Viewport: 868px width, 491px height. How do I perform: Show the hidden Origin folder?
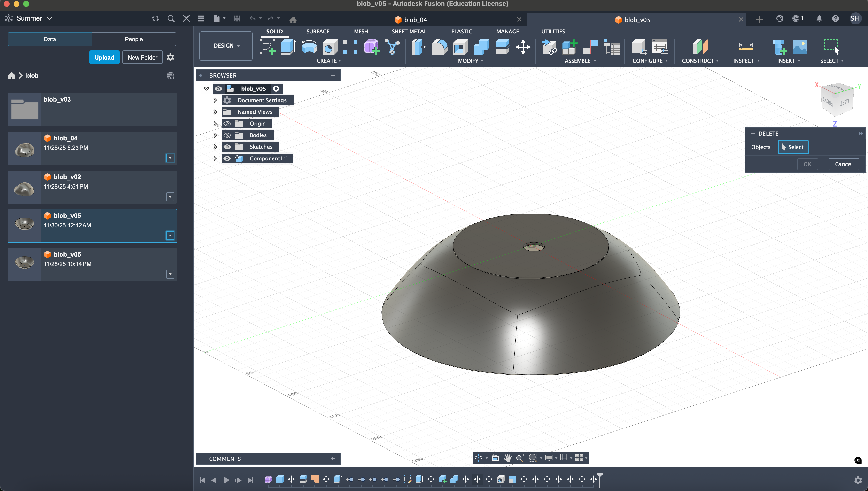click(227, 123)
